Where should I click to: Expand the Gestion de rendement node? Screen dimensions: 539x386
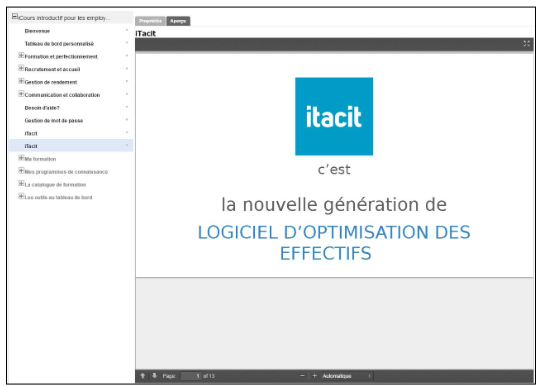pos(21,81)
